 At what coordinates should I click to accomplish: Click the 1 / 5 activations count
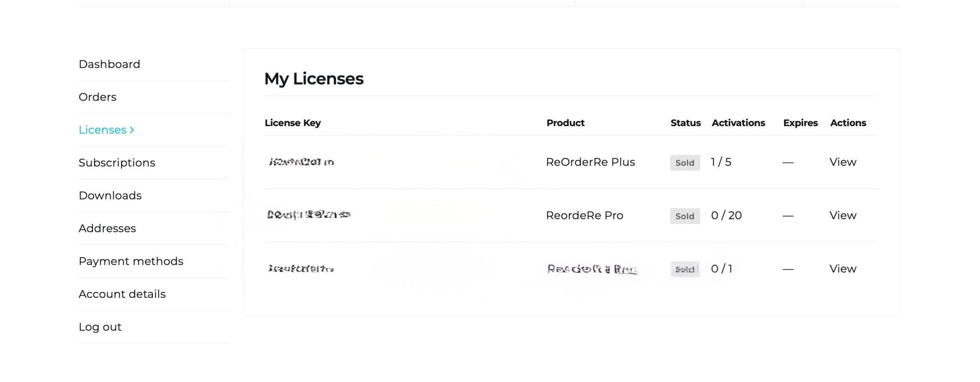721,162
